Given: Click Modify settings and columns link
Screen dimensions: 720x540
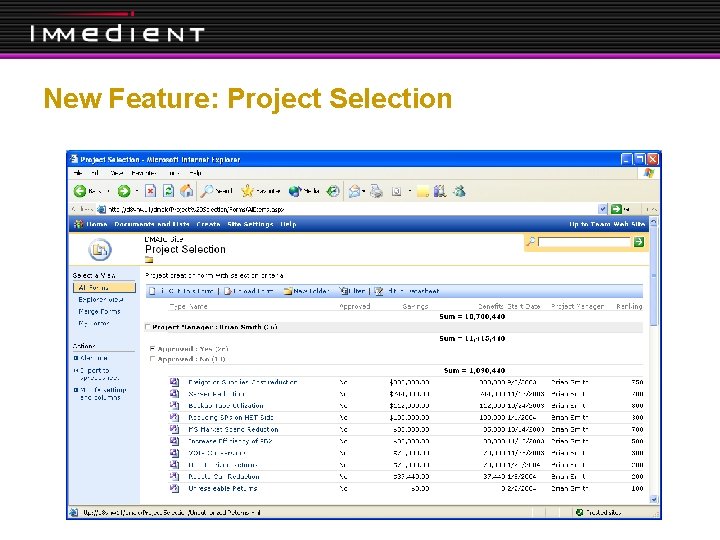Looking at the screenshot, I should coord(103,394).
